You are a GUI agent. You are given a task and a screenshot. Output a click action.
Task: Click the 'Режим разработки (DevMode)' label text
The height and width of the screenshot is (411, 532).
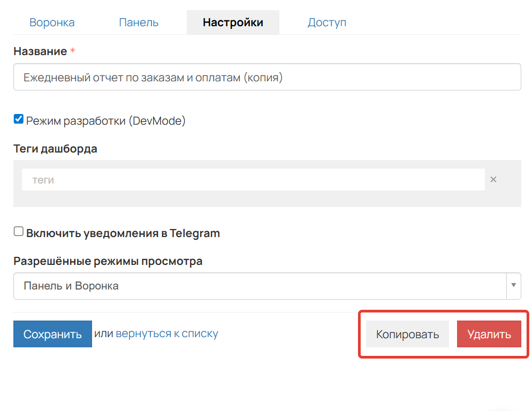tap(106, 121)
